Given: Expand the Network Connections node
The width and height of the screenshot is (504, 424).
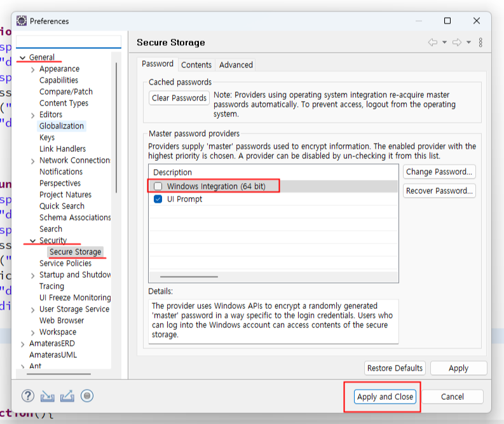Looking at the screenshot, I should [33, 161].
